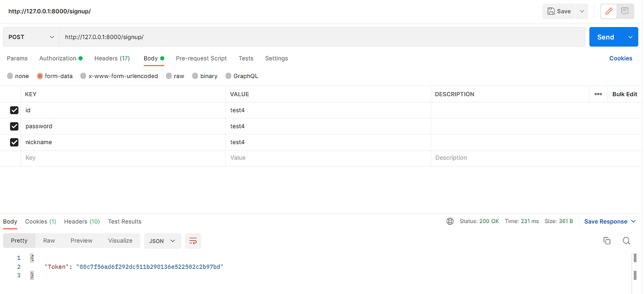Select the GraphQL body type

pyautogui.click(x=228, y=76)
